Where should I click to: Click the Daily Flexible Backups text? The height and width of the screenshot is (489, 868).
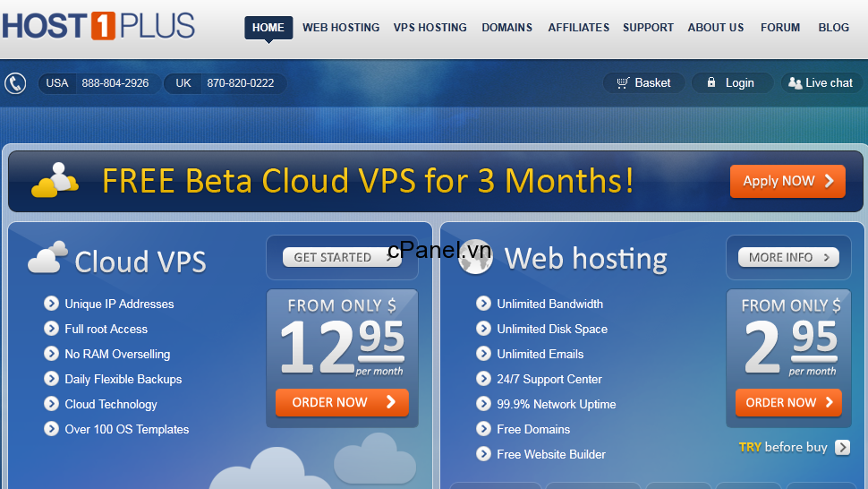[123, 380]
